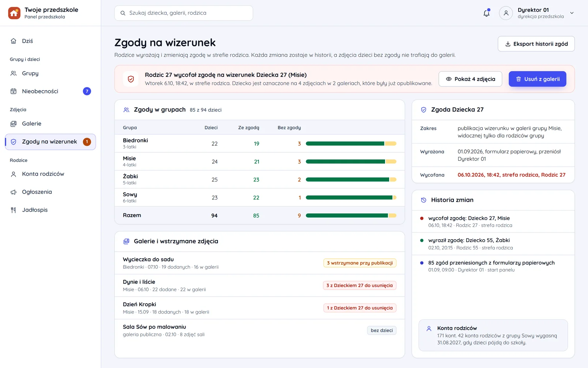Click the search magnifier icon
This screenshot has height=368, width=588.
coord(123,13)
